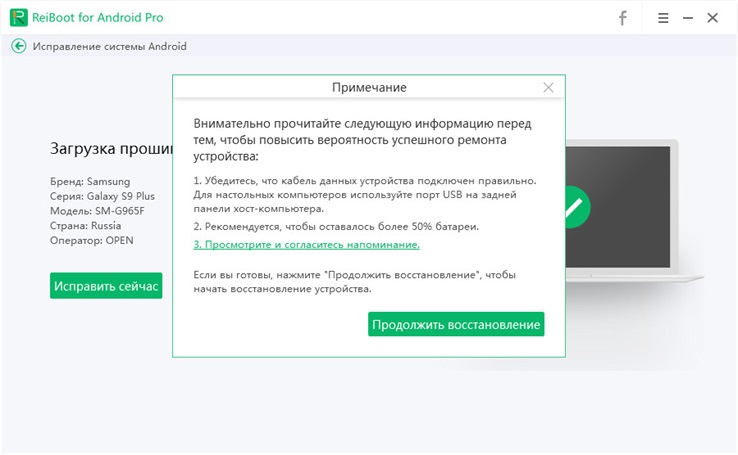Click the ReiBoot for Android Pro title

pos(97,18)
